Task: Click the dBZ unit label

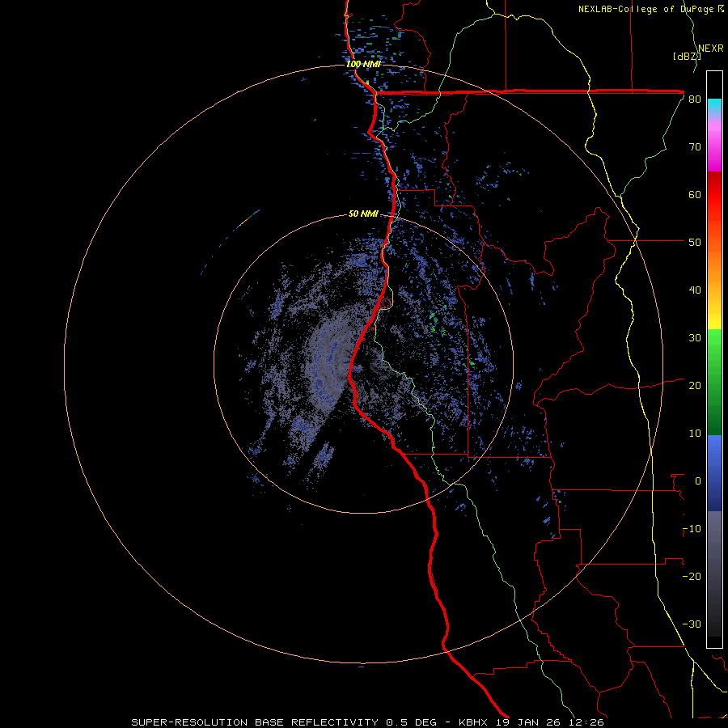Action: pos(687,57)
